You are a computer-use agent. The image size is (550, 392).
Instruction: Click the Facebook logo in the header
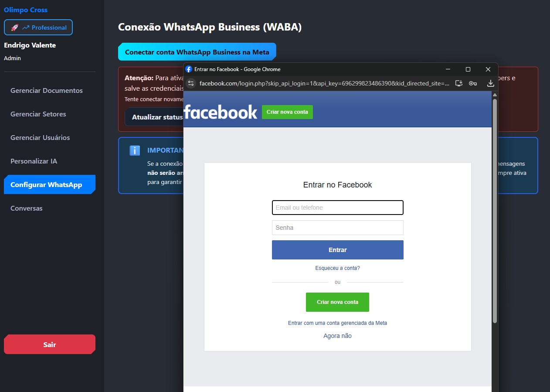tap(221, 112)
